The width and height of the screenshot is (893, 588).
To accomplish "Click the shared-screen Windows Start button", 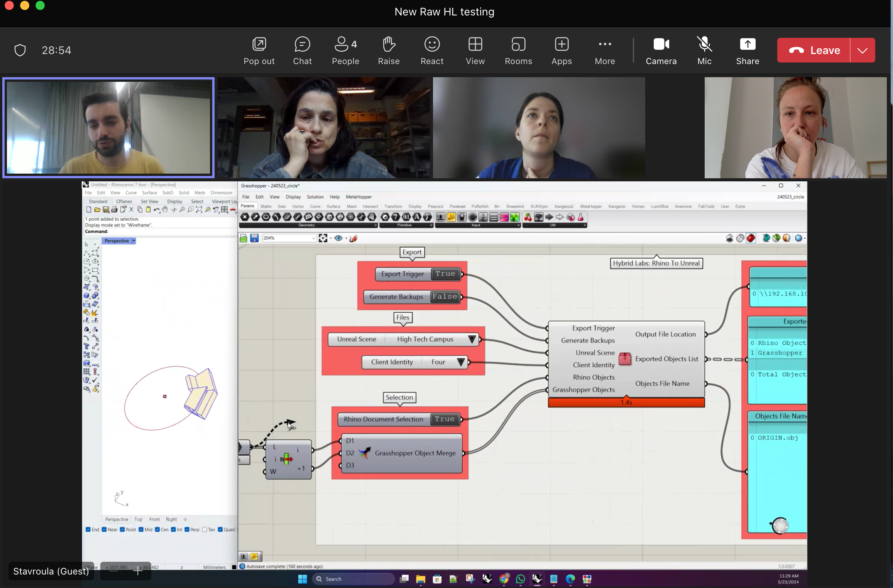I will pos(303,579).
